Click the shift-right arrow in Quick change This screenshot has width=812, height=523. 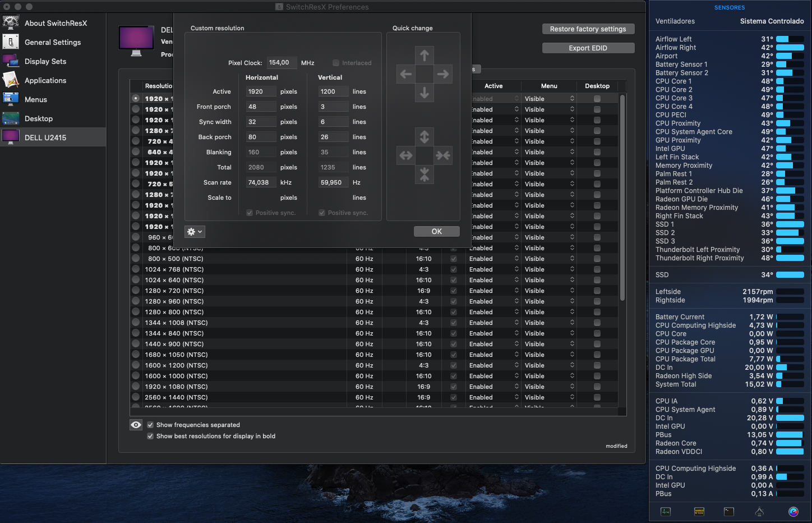pos(443,74)
